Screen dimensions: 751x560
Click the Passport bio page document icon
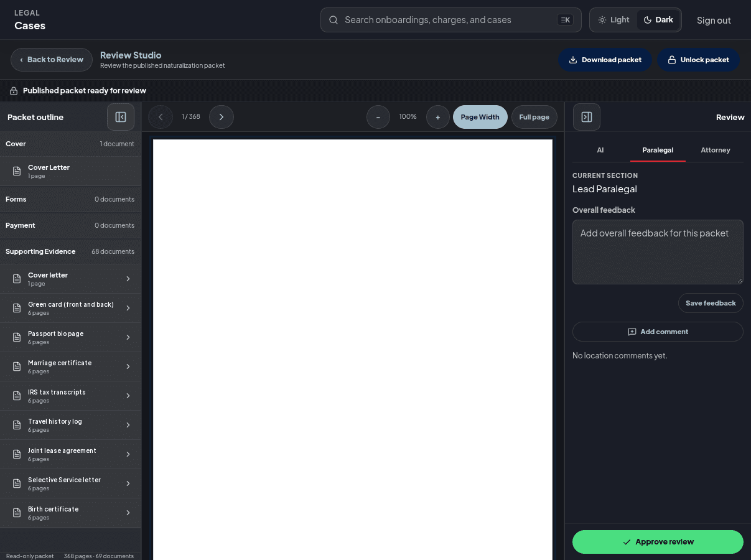[x=17, y=337]
